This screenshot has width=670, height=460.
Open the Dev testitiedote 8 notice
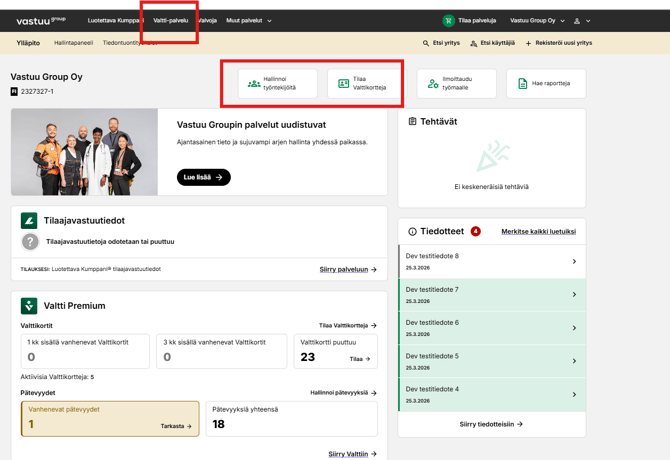tap(492, 261)
